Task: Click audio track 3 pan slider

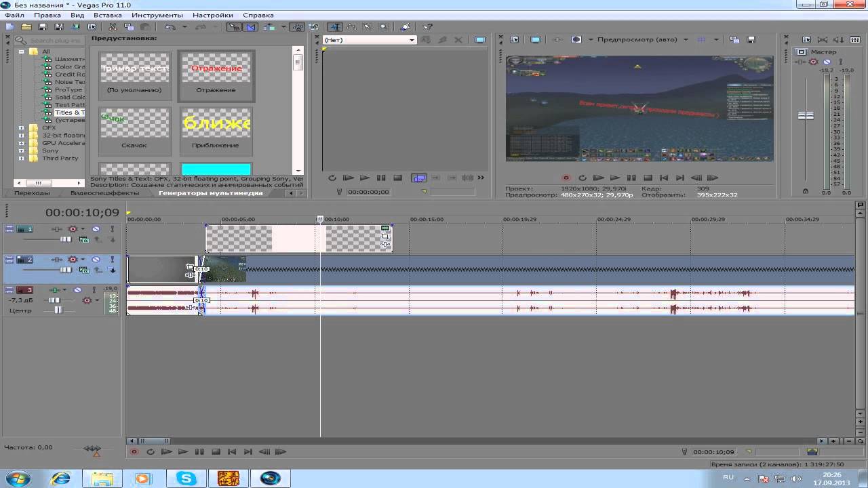Action: pyautogui.click(x=58, y=310)
